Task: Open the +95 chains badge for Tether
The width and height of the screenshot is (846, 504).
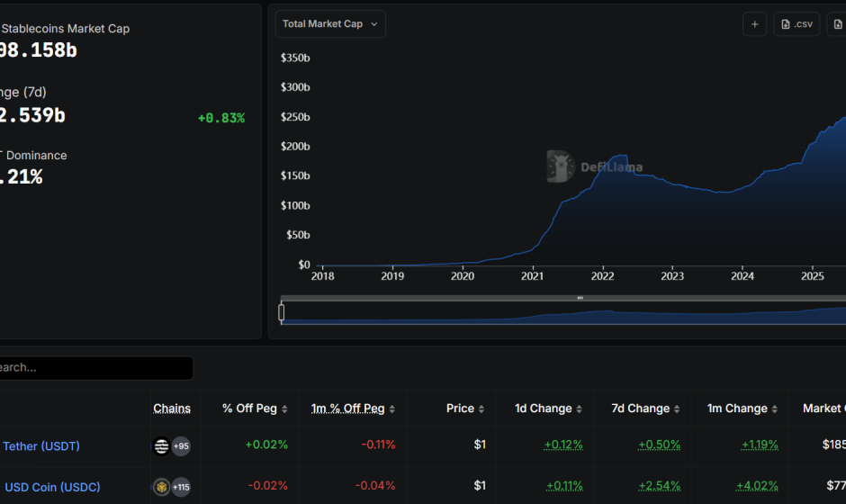Action: pyautogui.click(x=181, y=445)
